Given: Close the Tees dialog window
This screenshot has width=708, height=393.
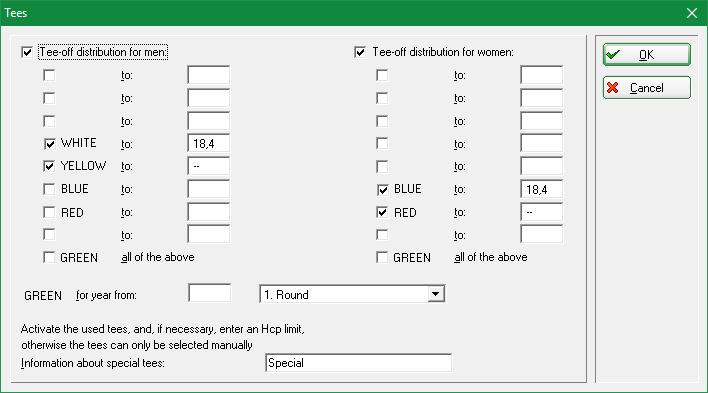Looking at the screenshot, I should pyautogui.click(x=692, y=13).
